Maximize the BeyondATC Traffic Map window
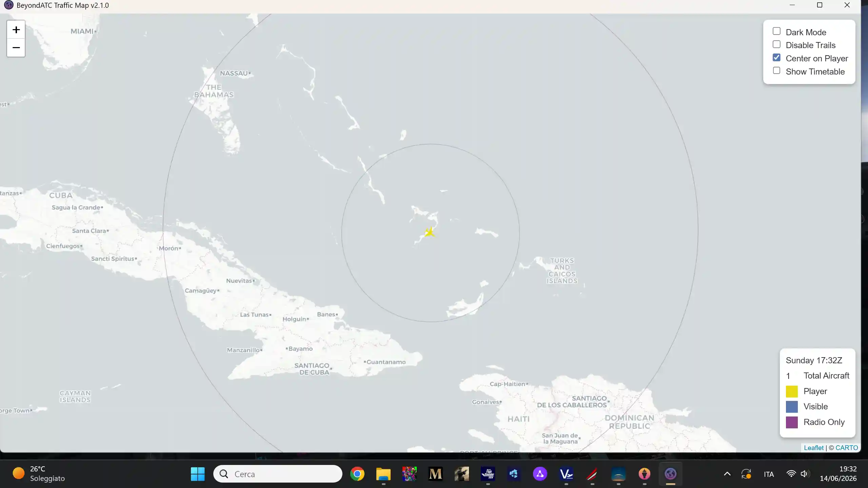 (820, 5)
